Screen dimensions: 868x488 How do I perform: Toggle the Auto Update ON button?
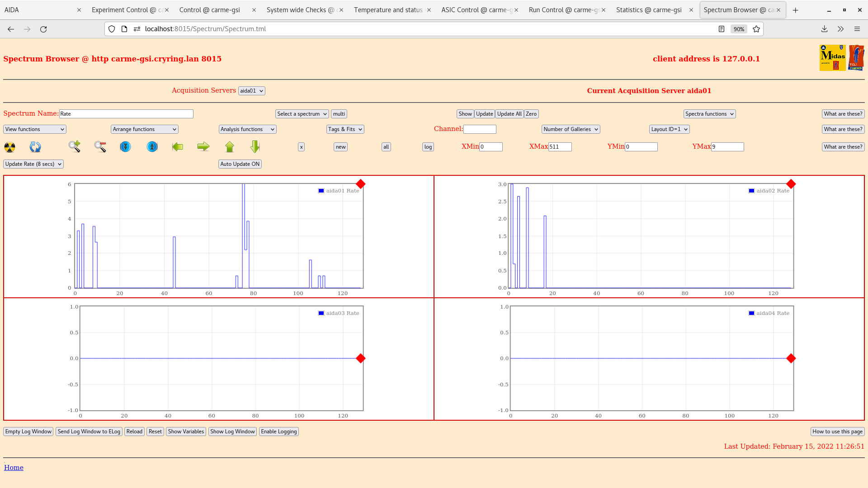(x=240, y=164)
